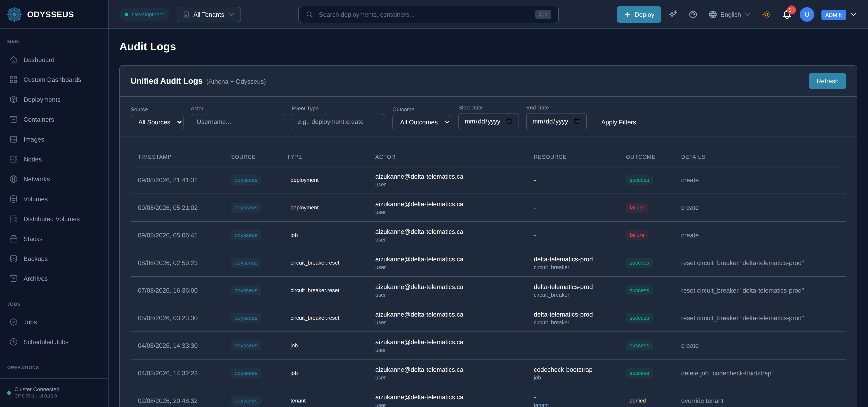868x407 pixels.
Task: Click the Actor username field
Action: (237, 122)
